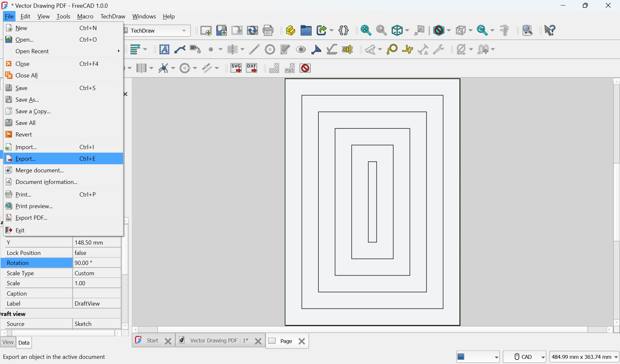Export the page as SVG
This screenshot has width=620, height=364.
(x=236, y=68)
